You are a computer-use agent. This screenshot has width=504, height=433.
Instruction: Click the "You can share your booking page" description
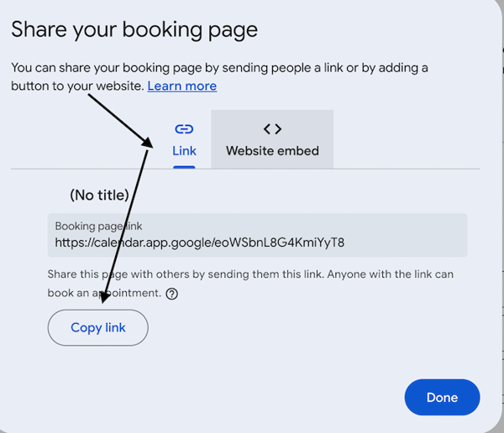point(218,68)
